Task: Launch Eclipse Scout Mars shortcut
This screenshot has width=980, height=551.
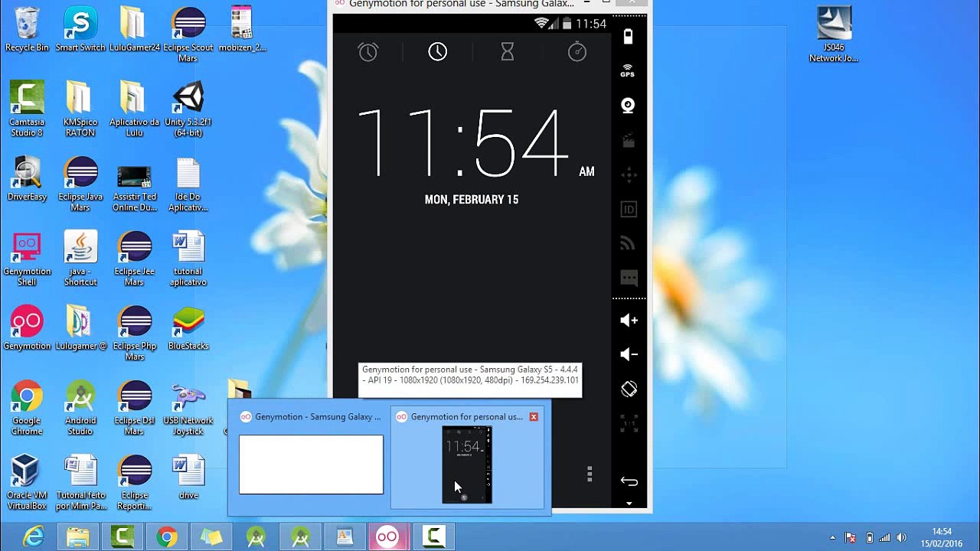Action: click(x=188, y=35)
